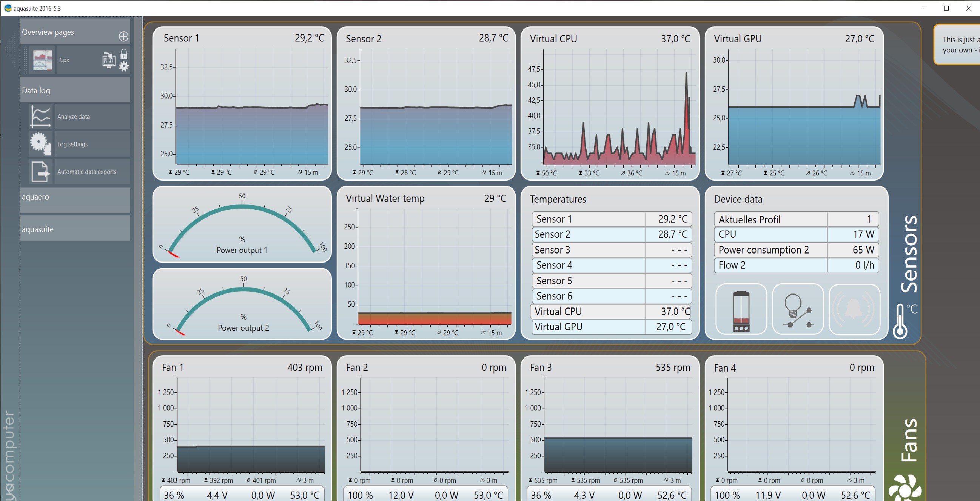Open the Cpx overview page thumbnail

click(42, 60)
